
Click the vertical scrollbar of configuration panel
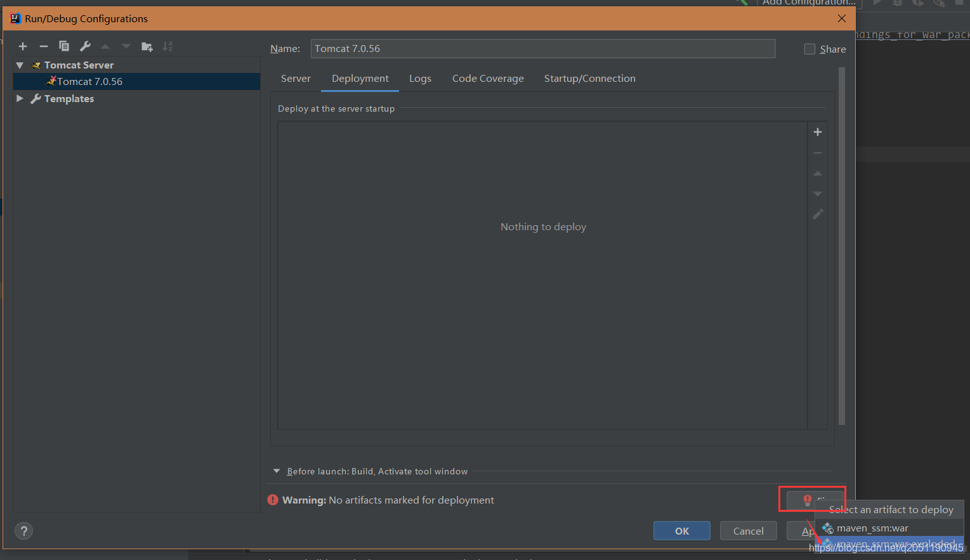pyautogui.click(x=842, y=246)
